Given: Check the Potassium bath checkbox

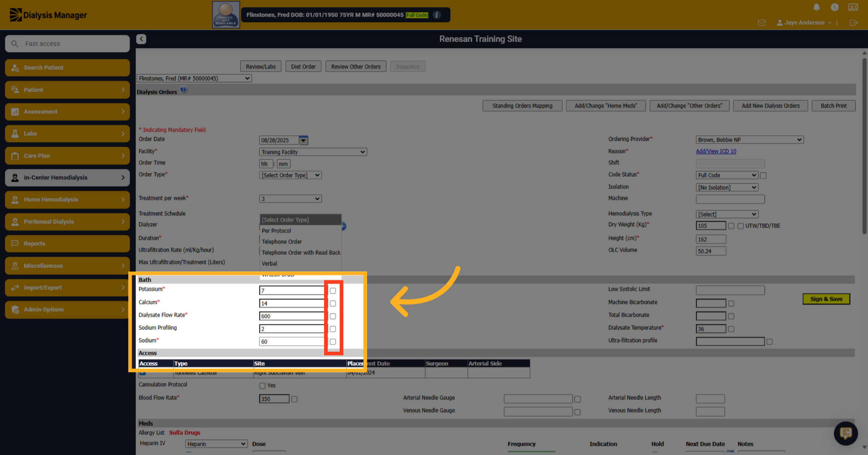Looking at the screenshot, I should pyautogui.click(x=333, y=291).
